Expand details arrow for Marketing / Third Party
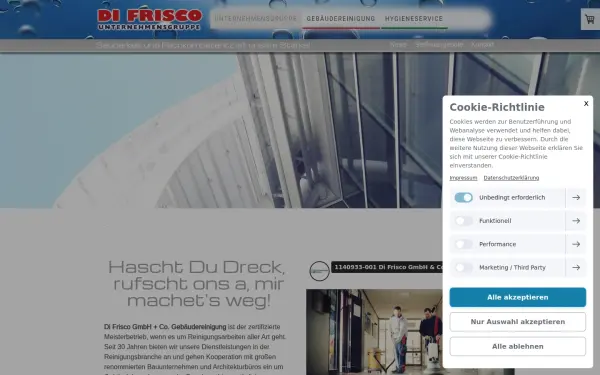 point(576,267)
